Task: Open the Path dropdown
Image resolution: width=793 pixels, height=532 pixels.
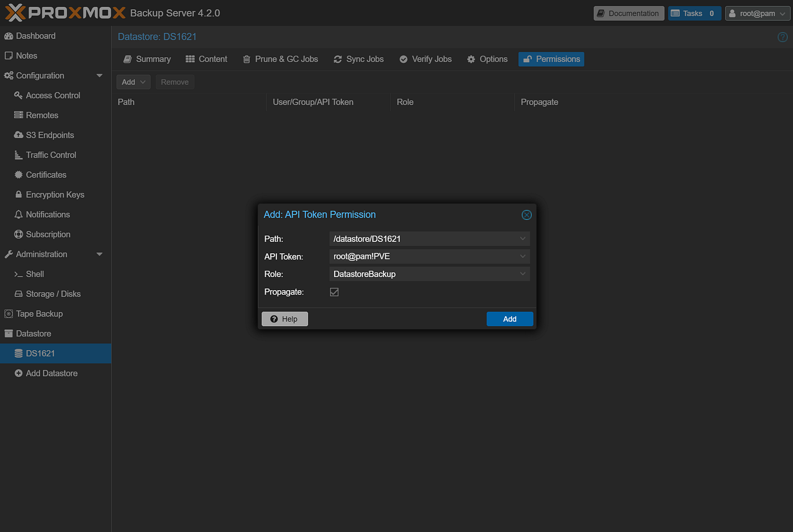Action: pos(522,239)
